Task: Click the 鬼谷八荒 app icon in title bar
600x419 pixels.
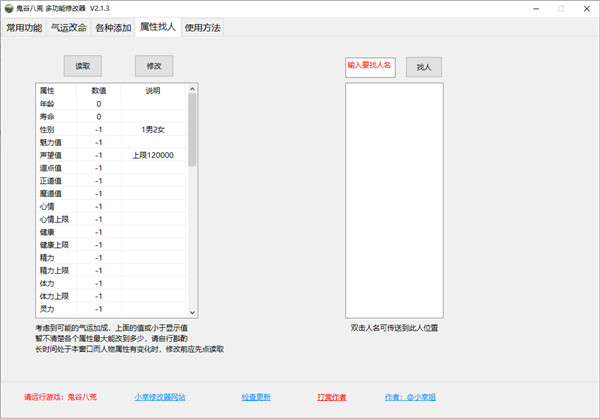Action: pyautogui.click(x=9, y=8)
